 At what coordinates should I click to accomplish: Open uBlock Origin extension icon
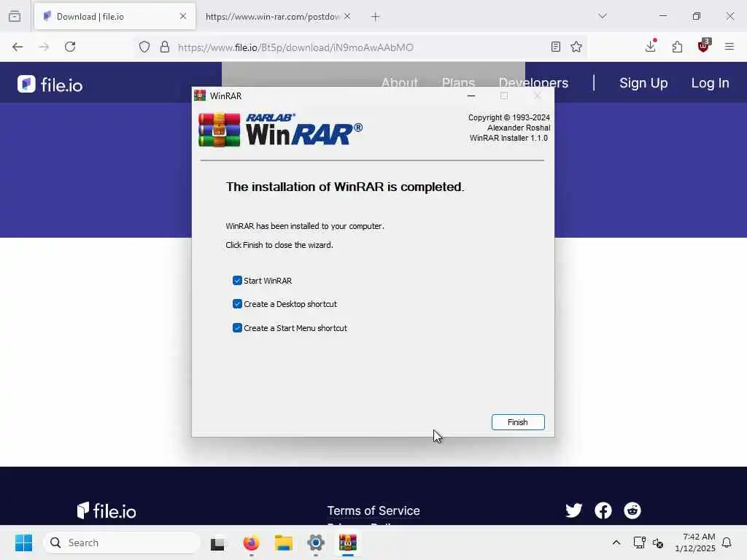(x=704, y=46)
